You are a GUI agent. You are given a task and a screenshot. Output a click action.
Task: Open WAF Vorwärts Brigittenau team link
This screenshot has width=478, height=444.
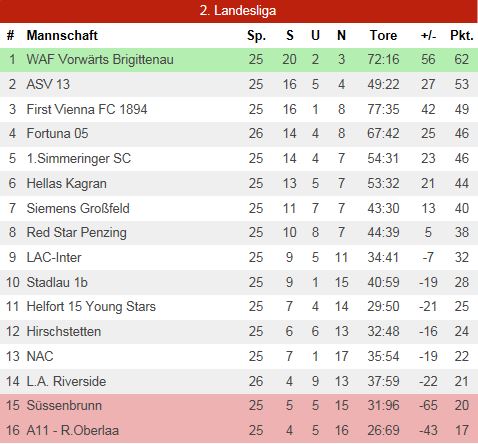pos(100,59)
